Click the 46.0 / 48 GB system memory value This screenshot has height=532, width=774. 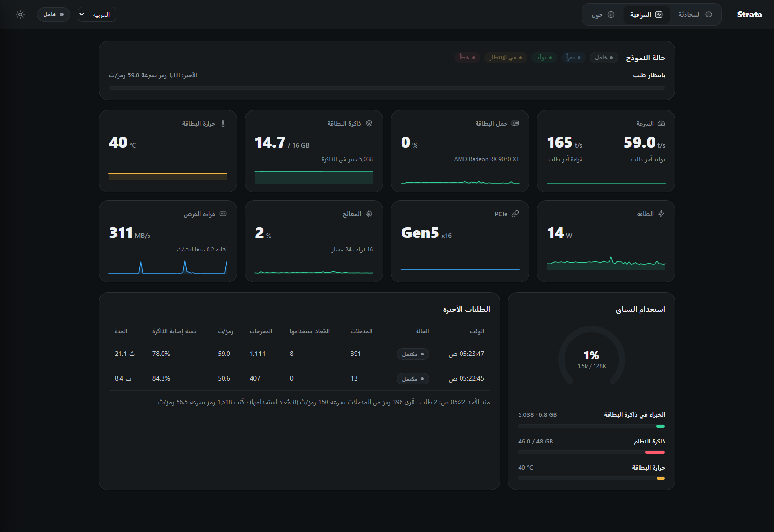point(536,442)
